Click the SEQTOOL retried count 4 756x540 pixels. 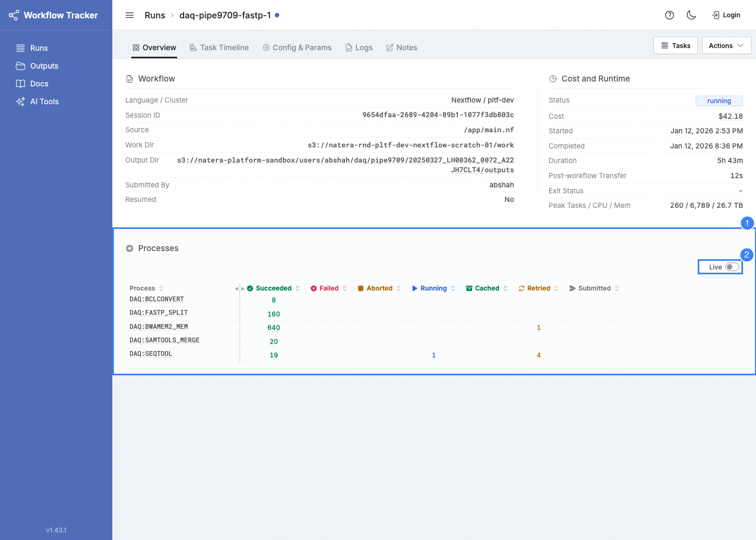[x=538, y=355]
